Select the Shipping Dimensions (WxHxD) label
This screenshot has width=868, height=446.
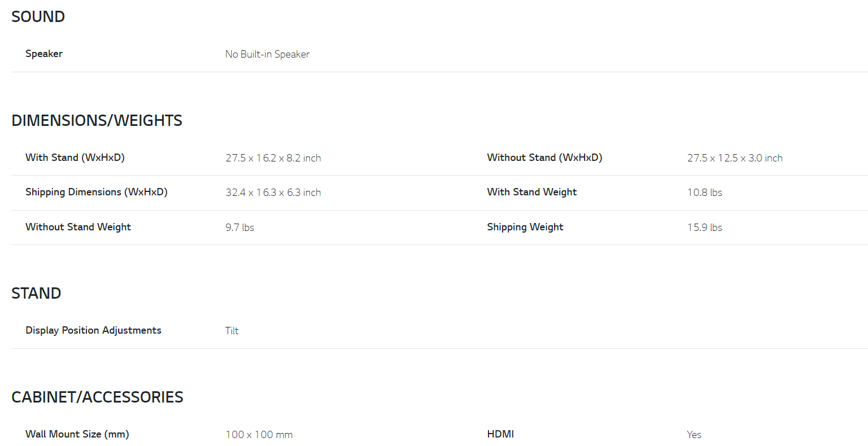click(97, 192)
